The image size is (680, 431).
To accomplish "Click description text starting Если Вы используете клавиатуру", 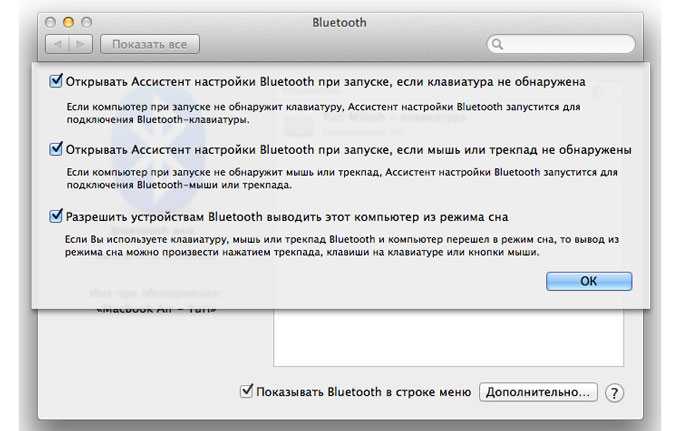I will coord(342,245).
